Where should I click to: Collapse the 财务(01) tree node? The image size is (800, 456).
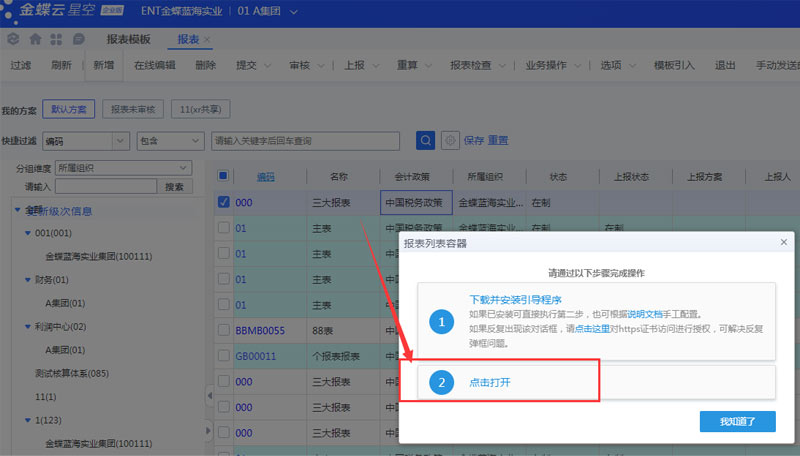[x=26, y=280]
